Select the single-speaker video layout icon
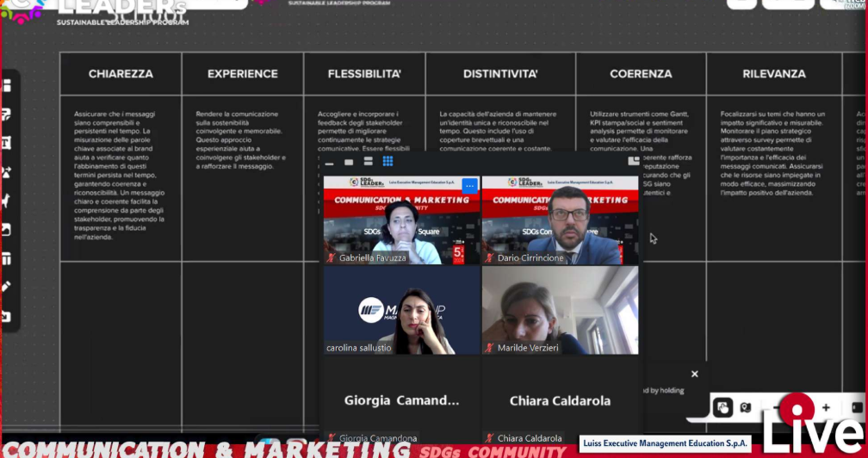868x458 pixels. tap(349, 162)
